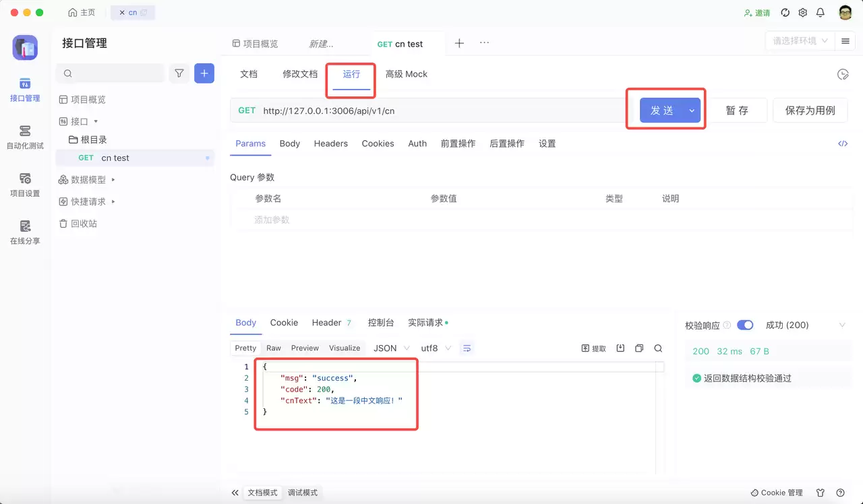Copy the response body icon
The height and width of the screenshot is (504, 863).
(x=639, y=348)
